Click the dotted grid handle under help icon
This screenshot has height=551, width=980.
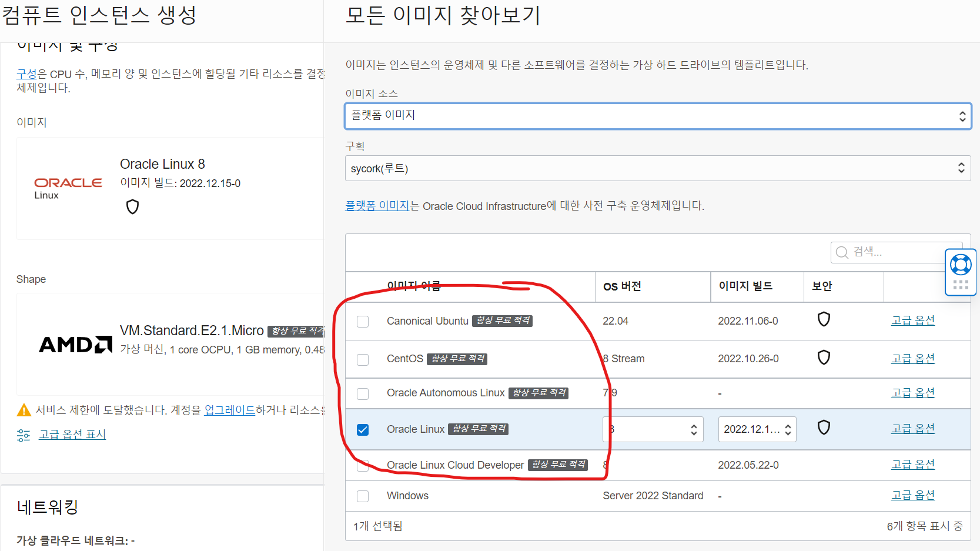coord(961,285)
